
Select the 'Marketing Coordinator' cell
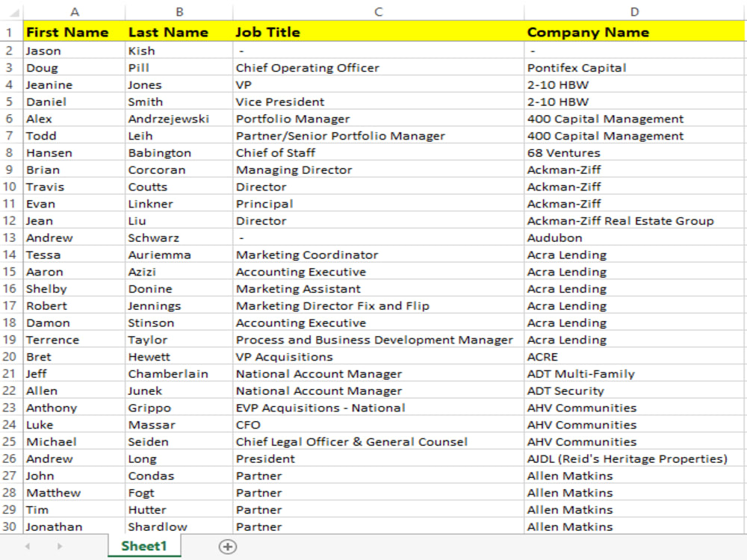(378, 255)
